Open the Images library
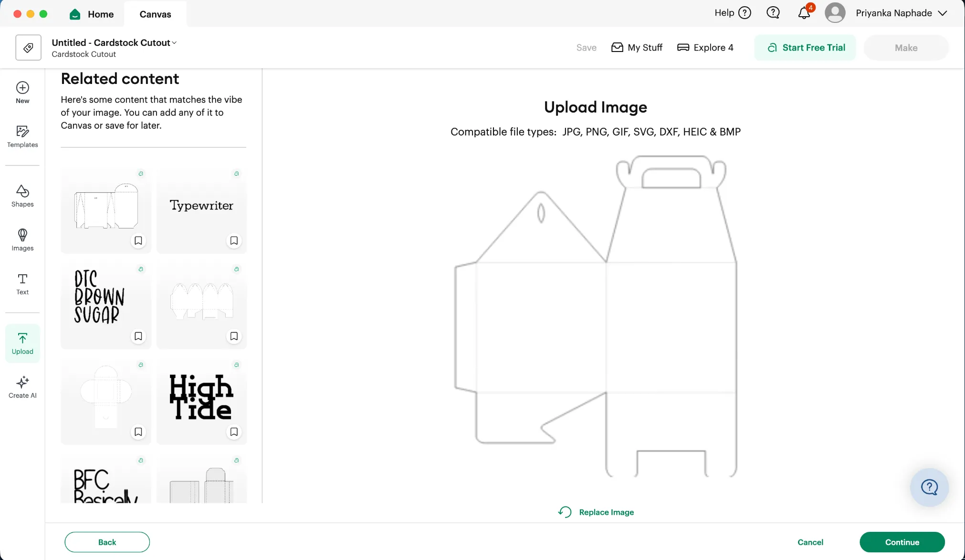The height and width of the screenshot is (560, 965). click(22, 240)
